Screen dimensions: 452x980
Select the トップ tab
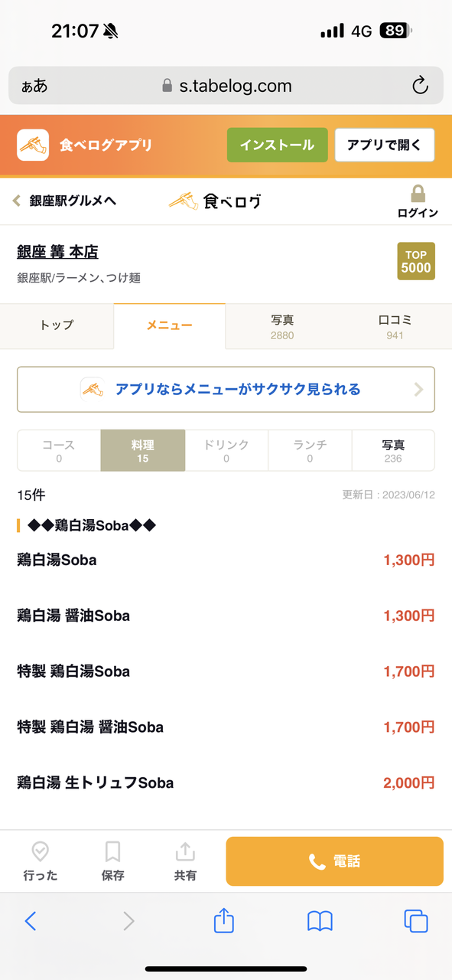coord(57,325)
